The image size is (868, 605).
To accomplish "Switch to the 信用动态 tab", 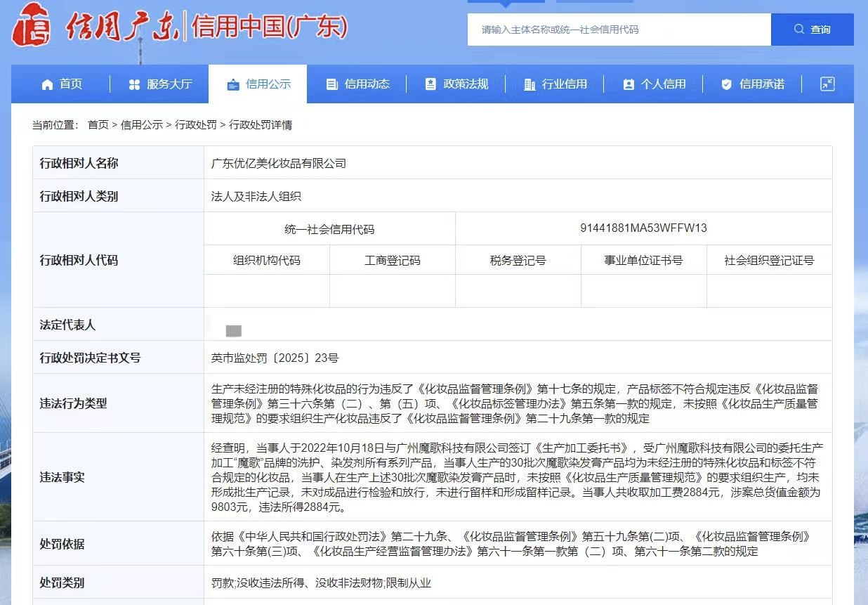I will coord(357,84).
